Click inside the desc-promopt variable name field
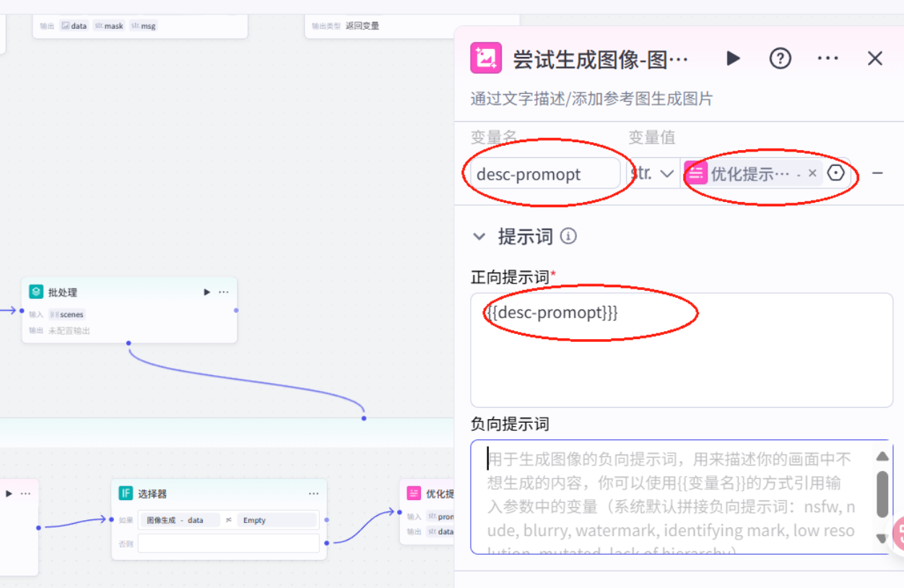This screenshot has width=904, height=588. [x=544, y=173]
